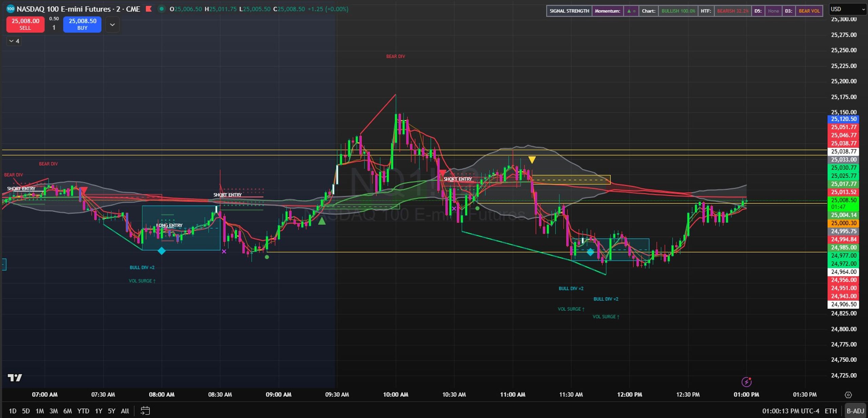Select the 5D date range
Screen dimensions: 868x418
click(x=26, y=411)
